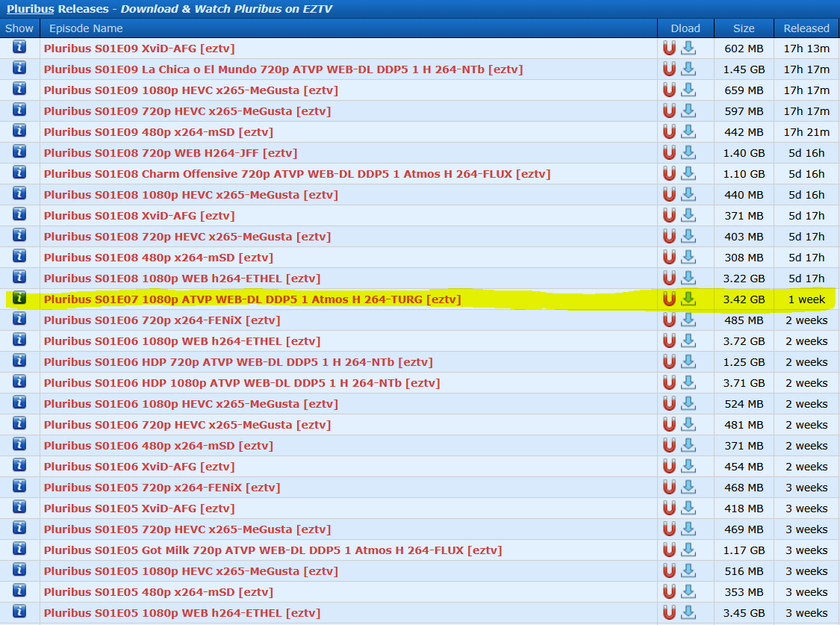Download highlighted S01E07 1080p TURG torrent
The image size is (840, 625).
[x=688, y=299]
